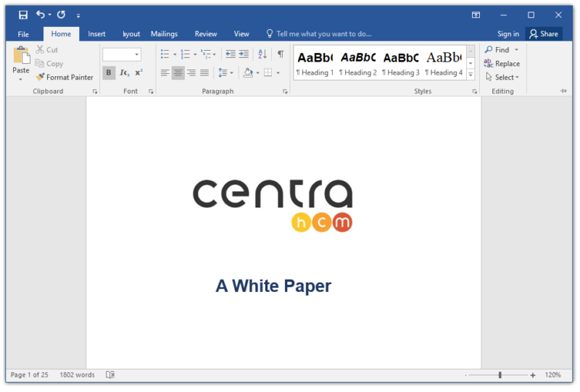Pin the ribbon with pin icon
580x392 pixels.
point(563,91)
